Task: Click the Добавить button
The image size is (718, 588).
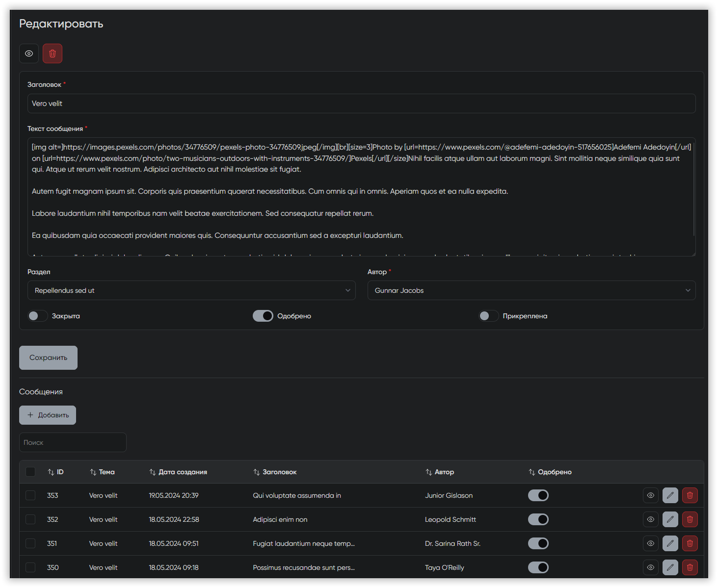Action: pos(48,415)
